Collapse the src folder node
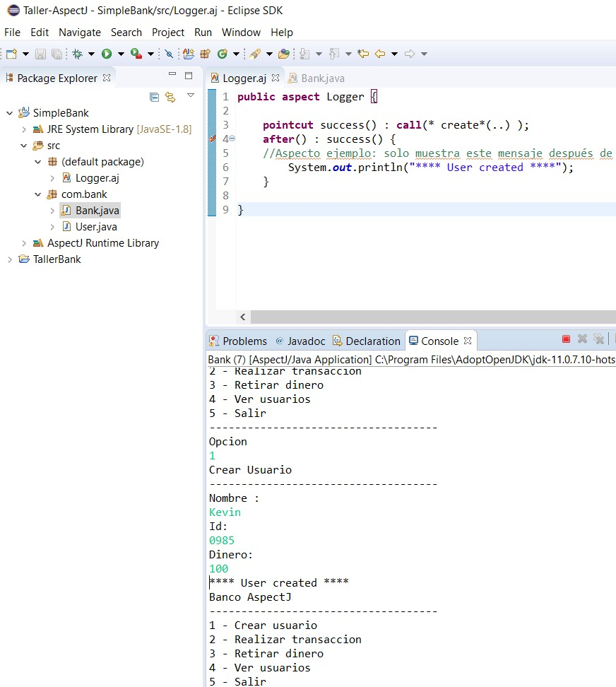 (23, 146)
